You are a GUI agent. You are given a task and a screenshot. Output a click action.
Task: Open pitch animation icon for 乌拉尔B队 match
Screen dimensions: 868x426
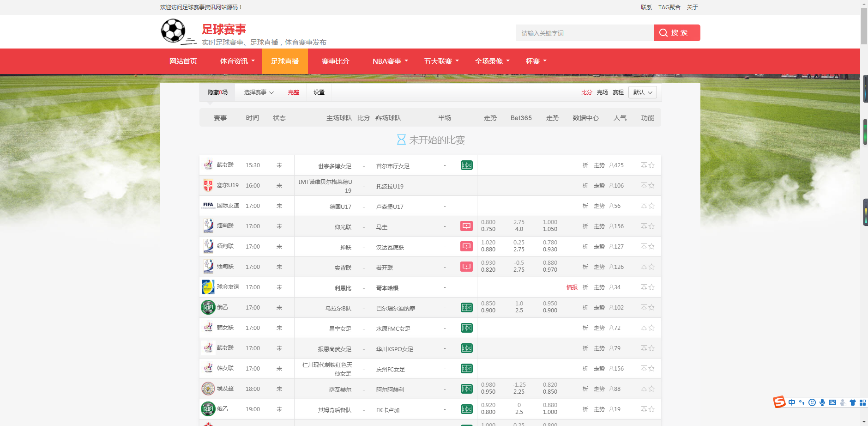click(x=466, y=307)
